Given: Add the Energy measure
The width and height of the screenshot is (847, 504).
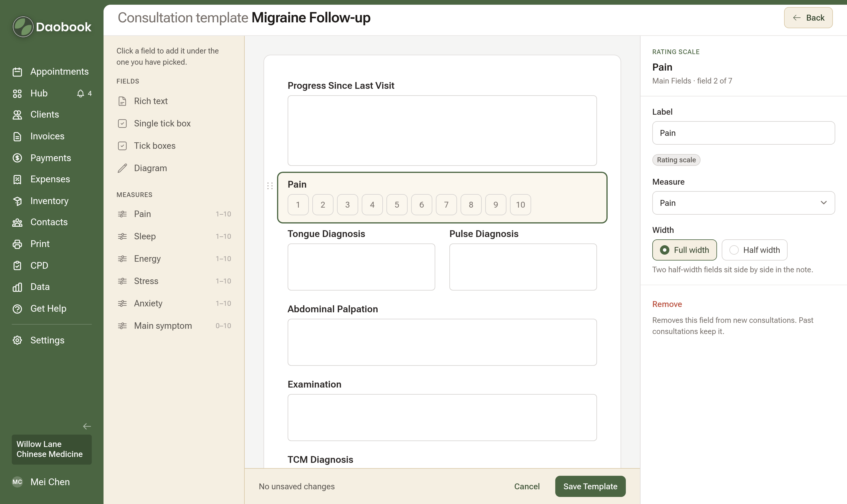Looking at the screenshot, I should click(x=174, y=259).
